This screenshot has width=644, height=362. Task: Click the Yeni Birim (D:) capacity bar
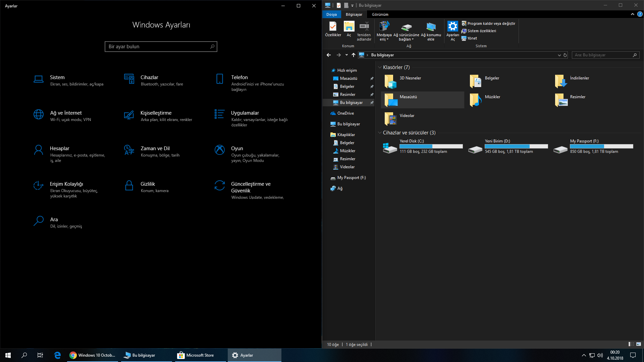pos(516,146)
